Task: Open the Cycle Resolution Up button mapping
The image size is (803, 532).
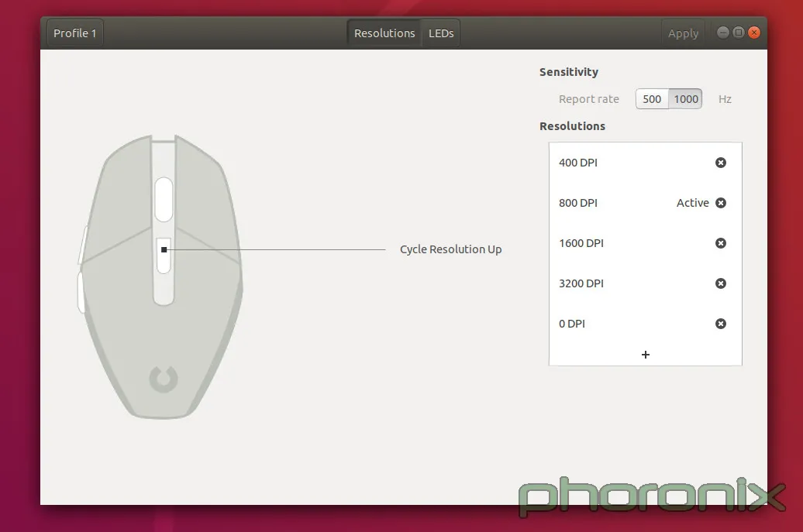Action: pyautogui.click(x=450, y=249)
